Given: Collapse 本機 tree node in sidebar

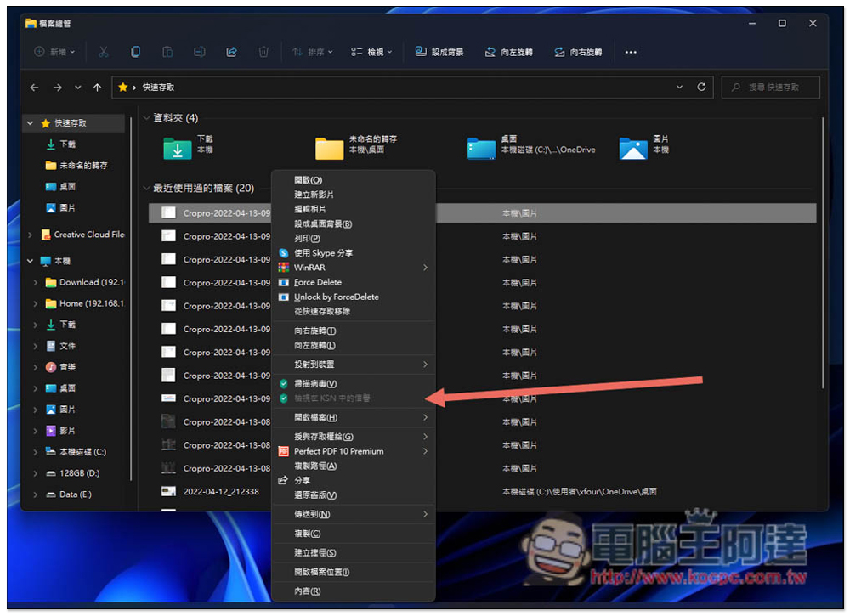Looking at the screenshot, I should 31,261.
